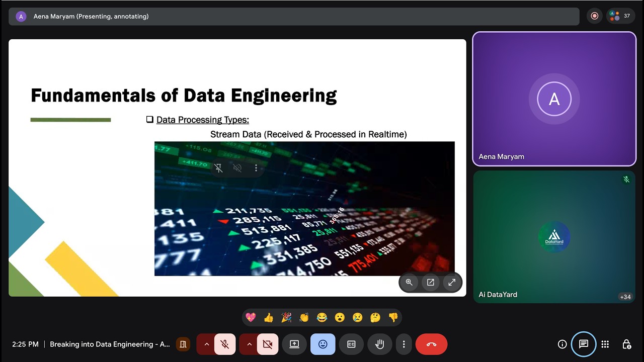Click Fundamentals of Data Engineering title
The image size is (644, 362).
pos(184,95)
